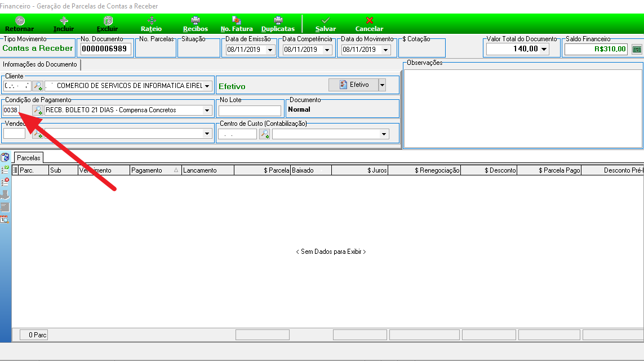
Task: Click the Saldo Financeiro value field
Action: click(x=596, y=49)
